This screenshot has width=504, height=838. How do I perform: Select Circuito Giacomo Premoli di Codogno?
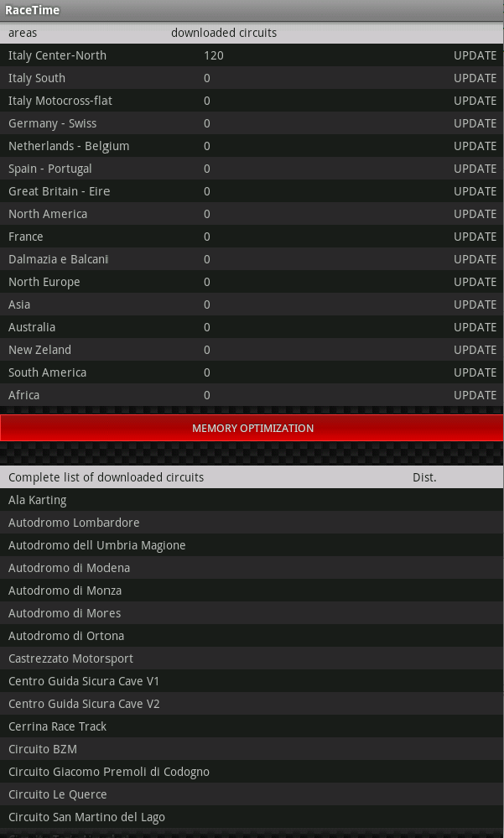pos(252,771)
